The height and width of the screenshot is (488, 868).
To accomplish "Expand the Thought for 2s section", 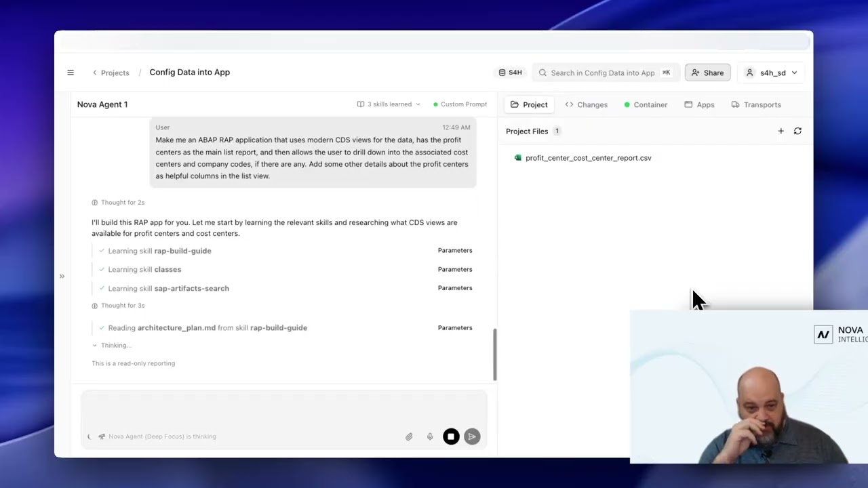I will click(x=118, y=202).
